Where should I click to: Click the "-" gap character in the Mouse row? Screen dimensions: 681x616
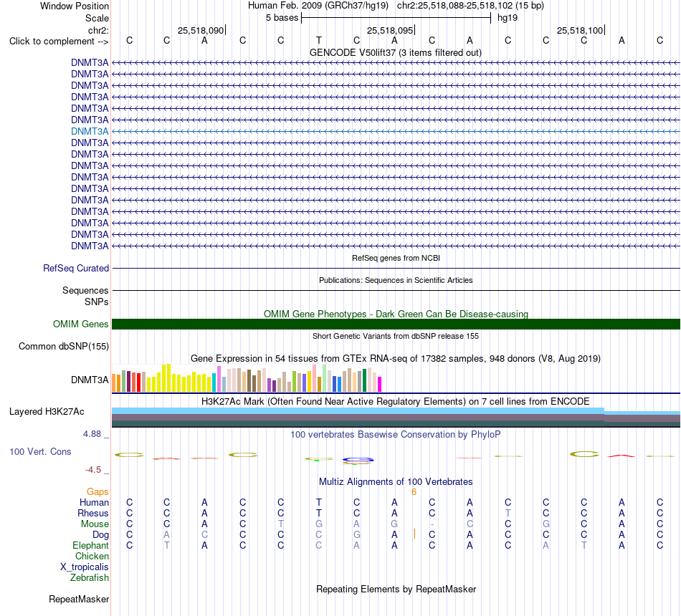(432, 524)
